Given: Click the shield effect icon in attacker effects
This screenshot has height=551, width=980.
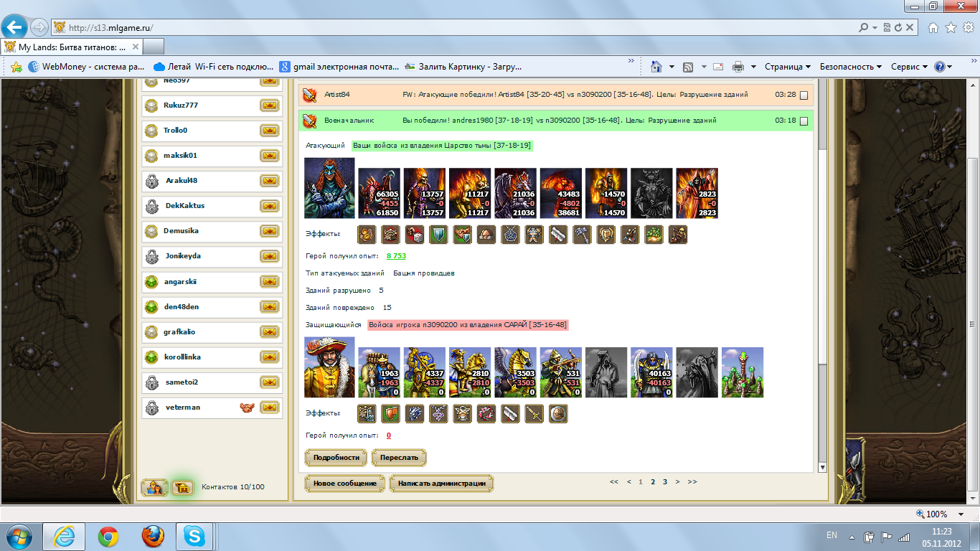Looking at the screenshot, I should point(438,235).
